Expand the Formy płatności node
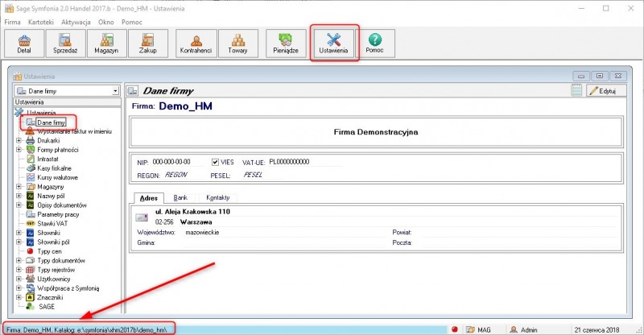The image size is (644, 335). pyautogui.click(x=19, y=150)
